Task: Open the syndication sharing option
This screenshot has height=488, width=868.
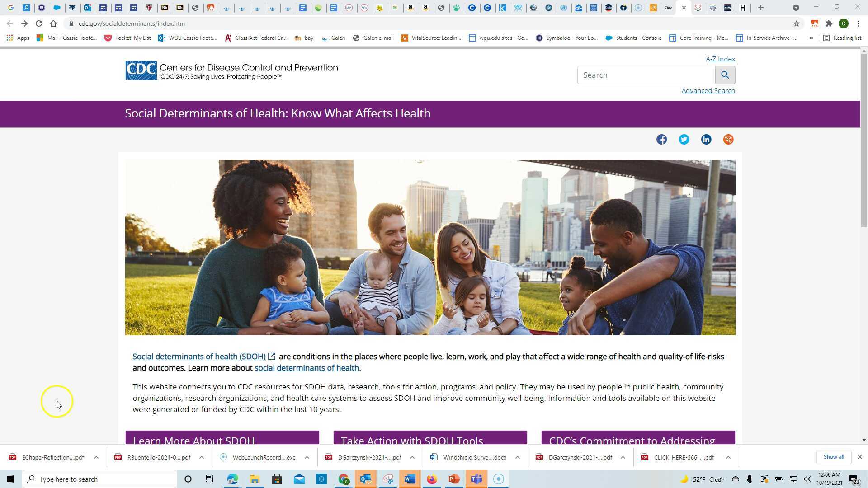Action: pyautogui.click(x=728, y=139)
